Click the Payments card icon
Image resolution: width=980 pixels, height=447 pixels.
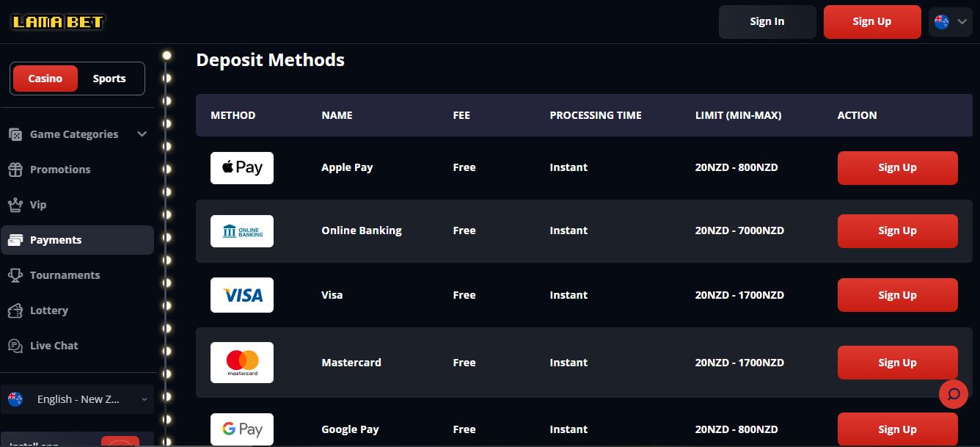coord(15,240)
